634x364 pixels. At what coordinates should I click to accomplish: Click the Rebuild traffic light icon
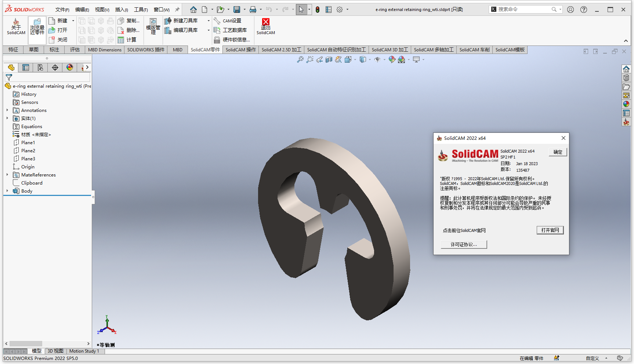point(318,10)
